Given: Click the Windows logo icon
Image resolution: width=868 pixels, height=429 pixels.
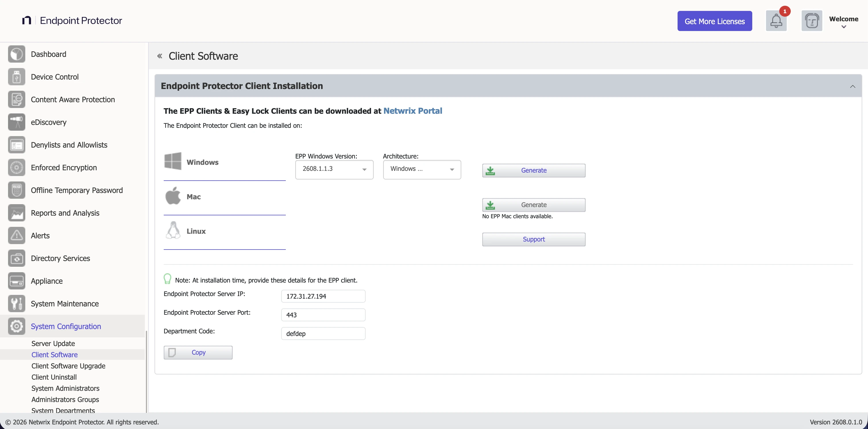Looking at the screenshot, I should [x=173, y=161].
